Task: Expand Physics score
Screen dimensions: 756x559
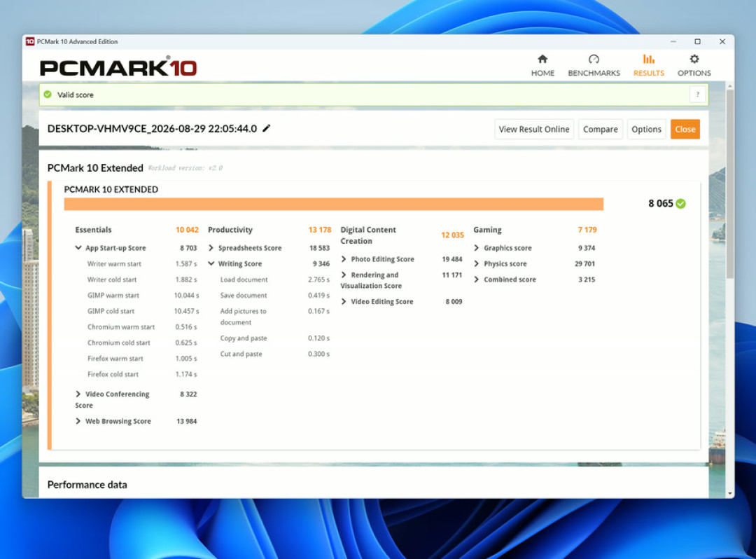Action: tap(477, 264)
